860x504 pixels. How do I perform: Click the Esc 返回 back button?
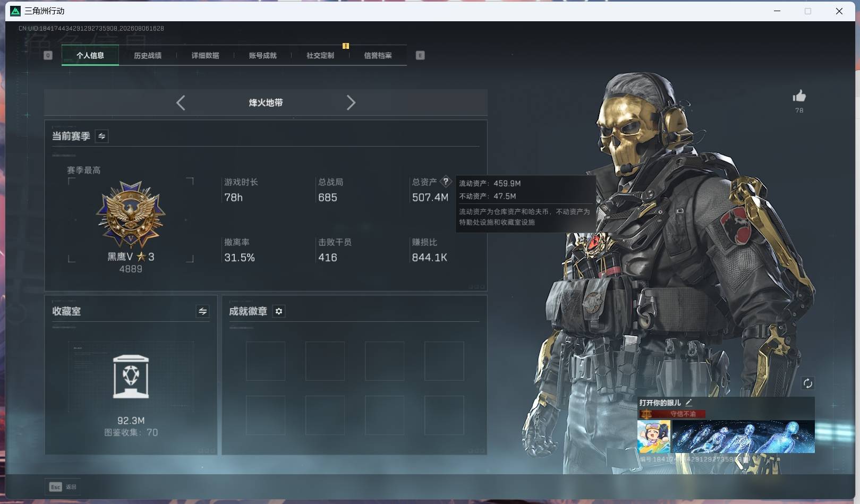click(x=63, y=486)
